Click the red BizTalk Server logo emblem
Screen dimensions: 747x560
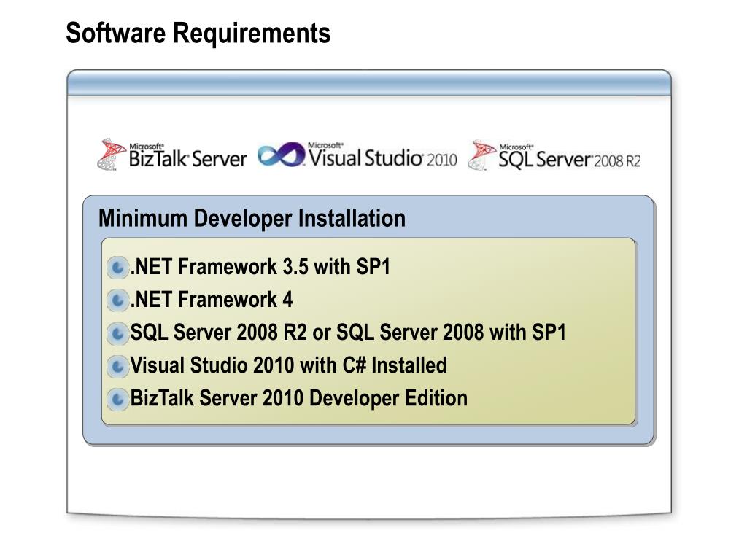(112, 154)
